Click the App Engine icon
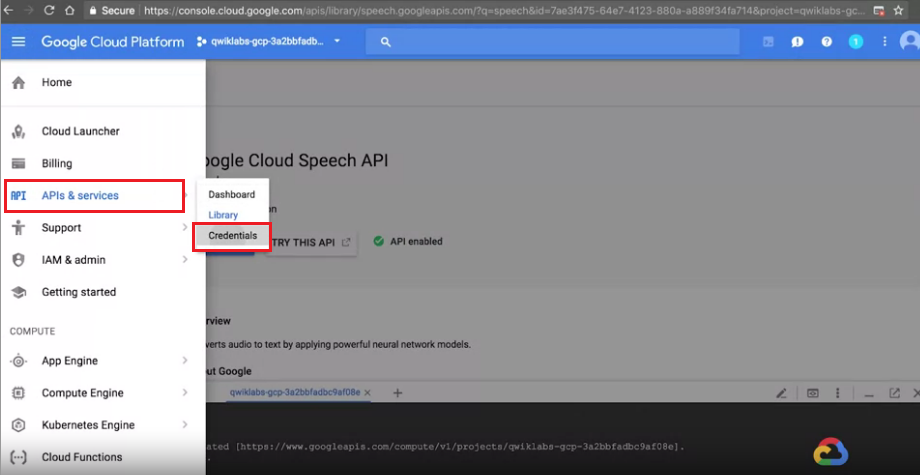The width and height of the screenshot is (920, 475). pyautogui.click(x=18, y=361)
